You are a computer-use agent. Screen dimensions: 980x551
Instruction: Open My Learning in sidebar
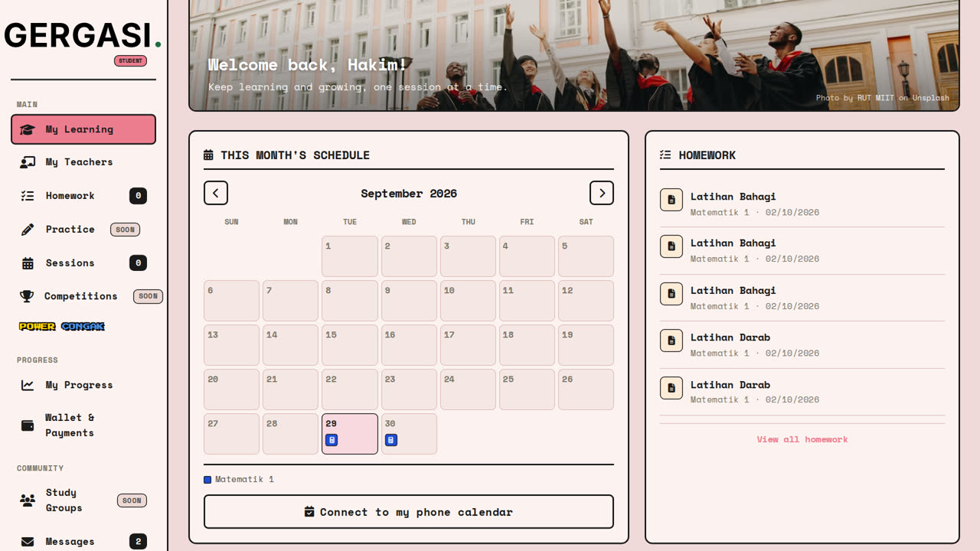(83, 129)
